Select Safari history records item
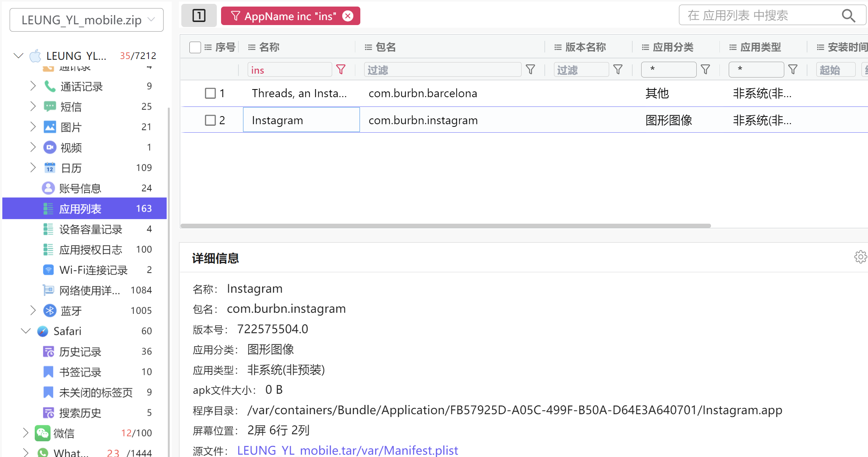This screenshot has width=868, height=457. point(80,351)
